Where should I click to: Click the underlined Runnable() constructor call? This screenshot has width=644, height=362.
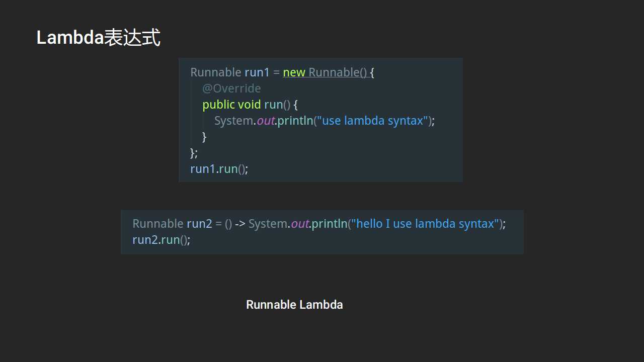point(338,72)
